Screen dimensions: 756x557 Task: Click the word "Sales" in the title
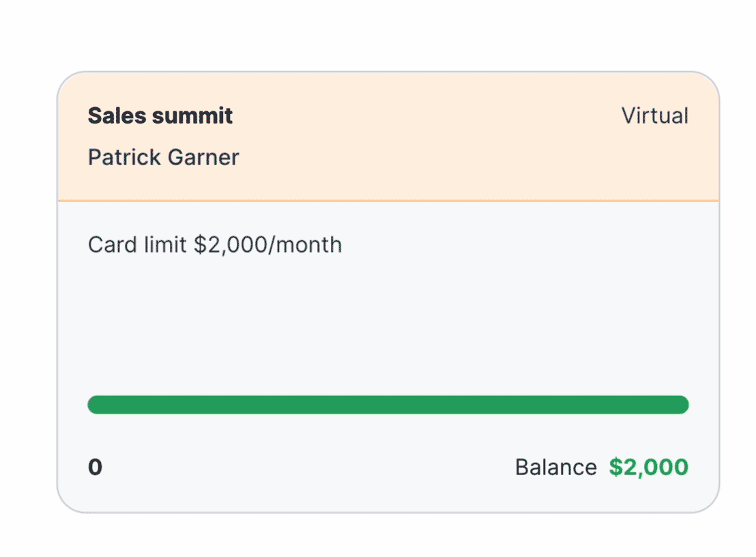pos(117,116)
